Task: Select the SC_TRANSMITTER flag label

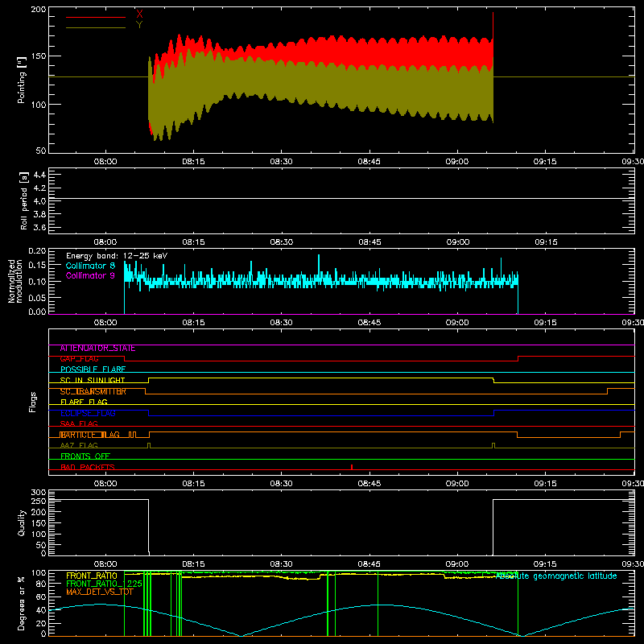Action: (93, 391)
